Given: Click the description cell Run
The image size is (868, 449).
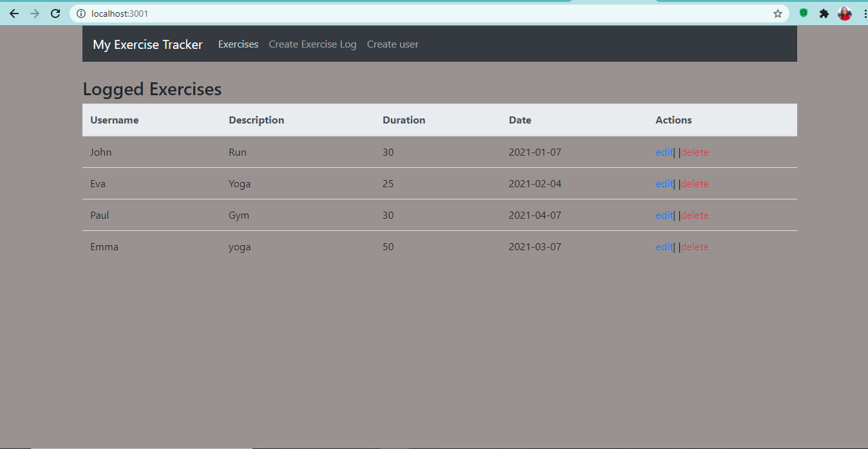Looking at the screenshot, I should click(238, 152).
